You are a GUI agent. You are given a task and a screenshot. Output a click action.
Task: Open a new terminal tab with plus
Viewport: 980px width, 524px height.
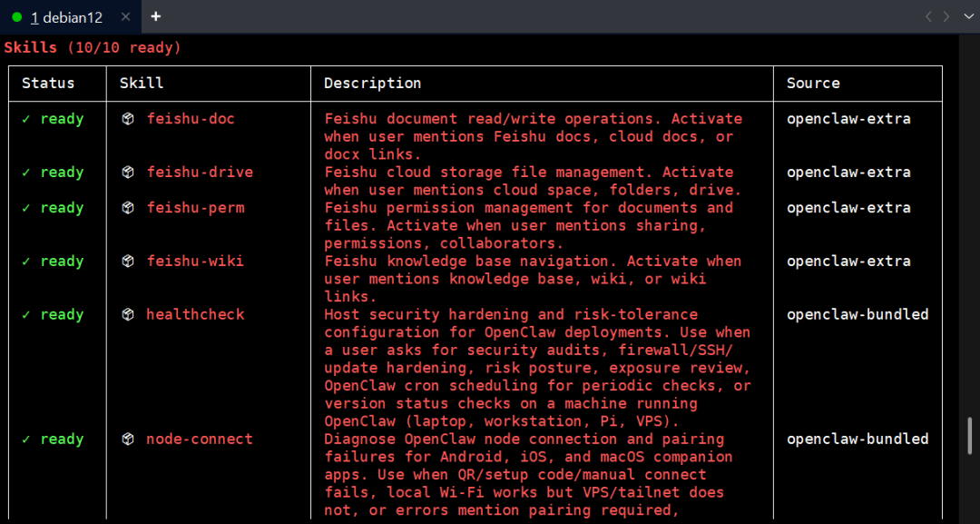(x=156, y=16)
